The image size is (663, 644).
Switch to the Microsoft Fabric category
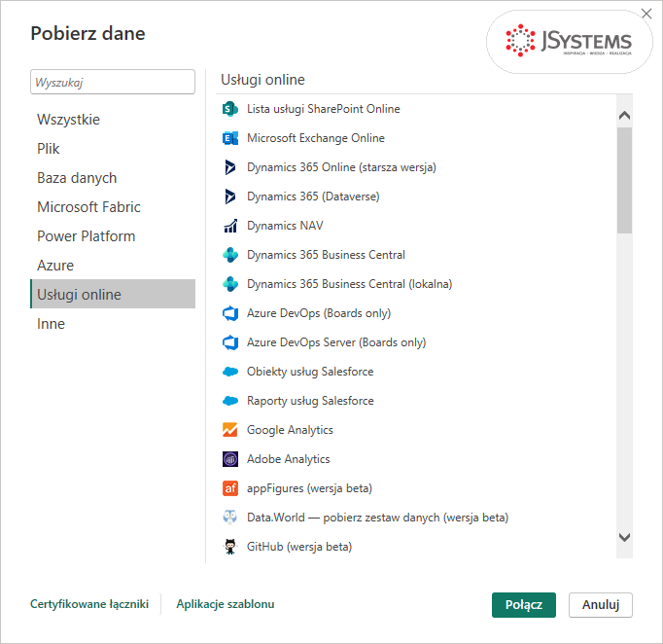[x=113, y=207]
